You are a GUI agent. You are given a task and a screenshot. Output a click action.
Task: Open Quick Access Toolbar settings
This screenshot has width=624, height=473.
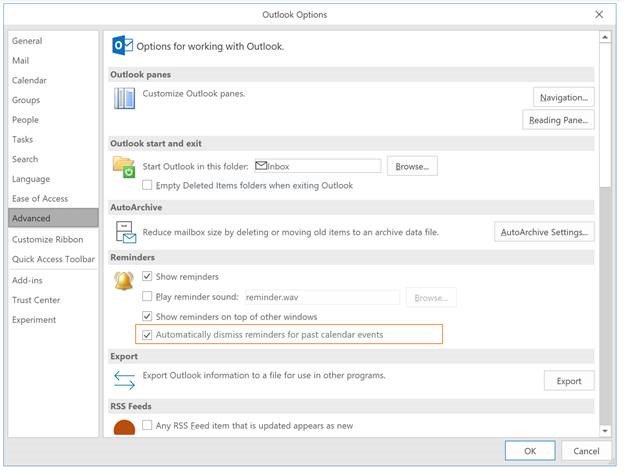tap(53, 259)
